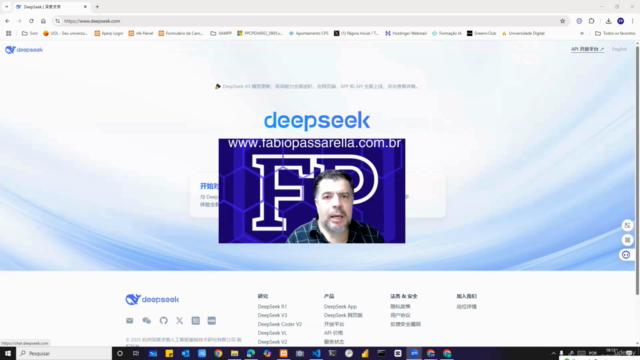Click the footer DeepSeek logo
The height and width of the screenshot is (360, 640).
pyautogui.click(x=152, y=299)
